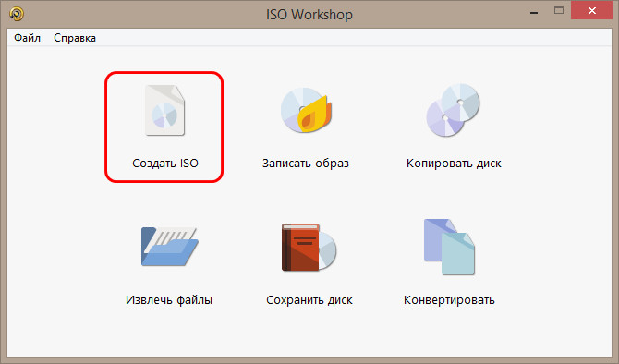The width and height of the screenshot is (619, 364).
Task: Click the Создать ISO label
Action: pyautogui.click(x=165, y=163)
